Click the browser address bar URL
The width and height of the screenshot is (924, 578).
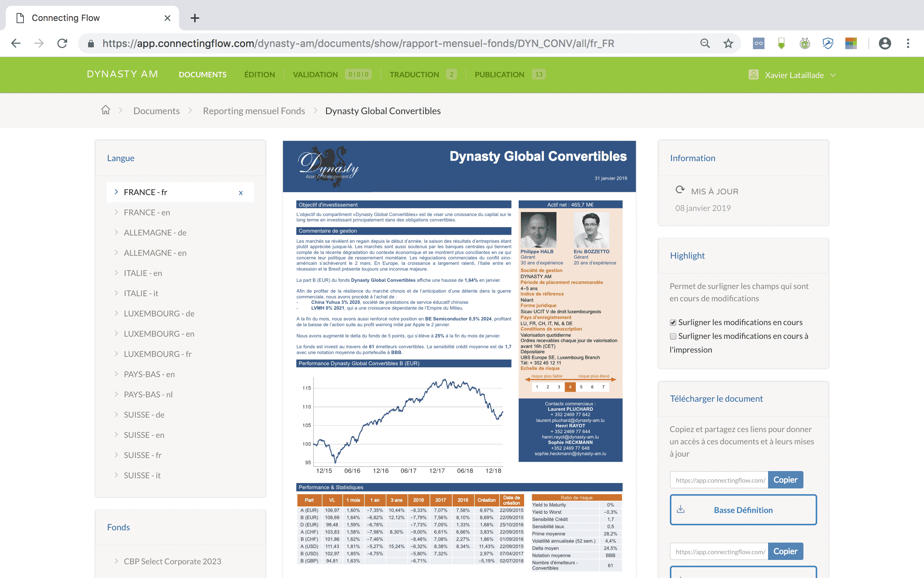coord(358,44)
